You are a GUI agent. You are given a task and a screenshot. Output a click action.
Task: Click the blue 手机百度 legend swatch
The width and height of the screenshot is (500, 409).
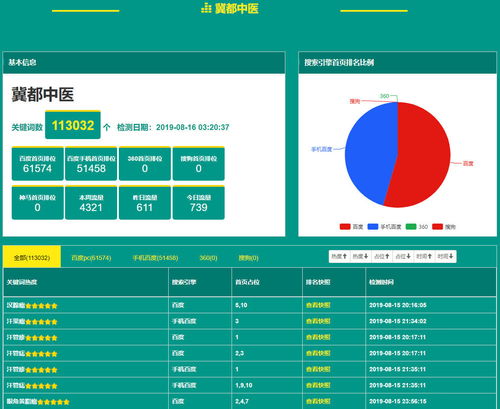click(x=373, y=227)
